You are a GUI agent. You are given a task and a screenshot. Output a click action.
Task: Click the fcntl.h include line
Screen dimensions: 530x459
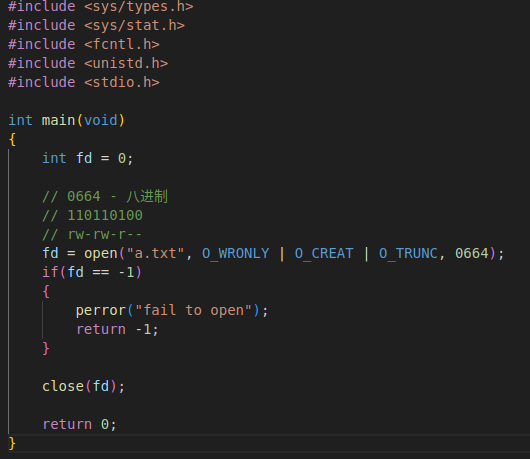tap(83, 44)
